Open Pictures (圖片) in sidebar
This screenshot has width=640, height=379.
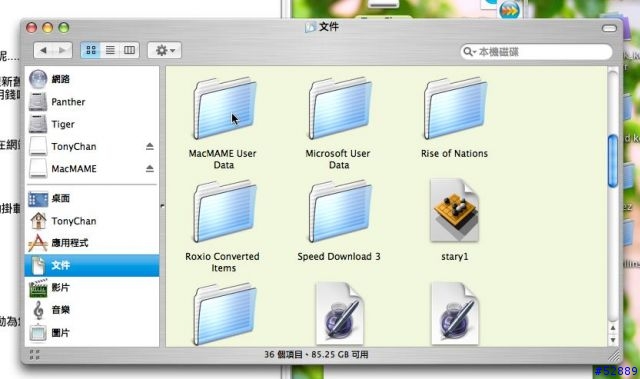pos(91,332)
